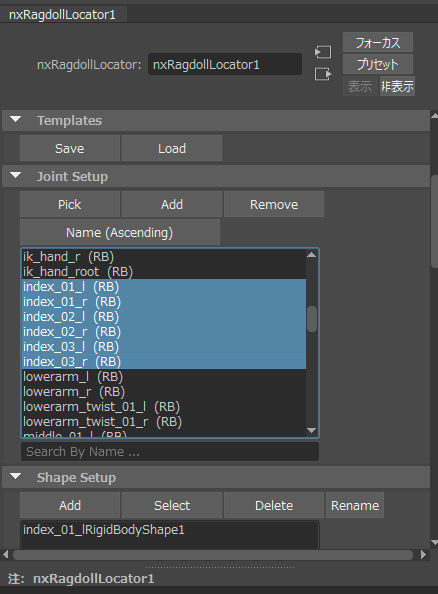Click the 非表示 button
The width and height of the screenshot is (438, 594).
[397, 86]
